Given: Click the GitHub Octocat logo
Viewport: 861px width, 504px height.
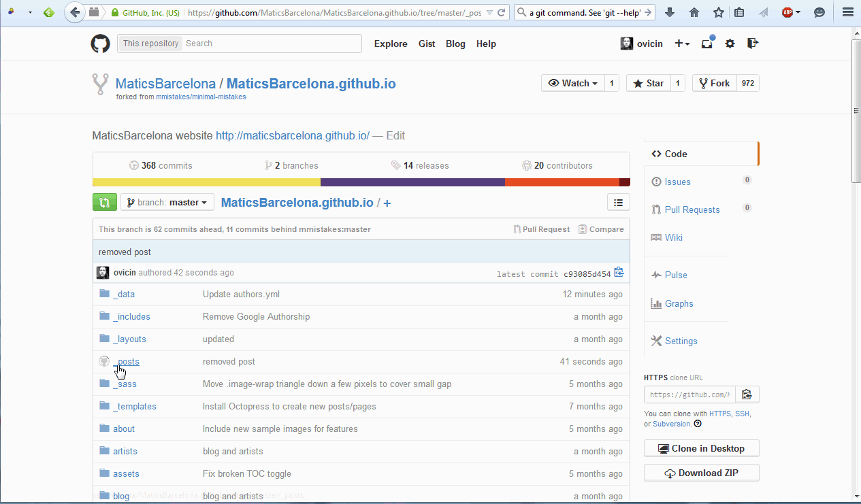Looking at the screenshot, I should point(100,44).
